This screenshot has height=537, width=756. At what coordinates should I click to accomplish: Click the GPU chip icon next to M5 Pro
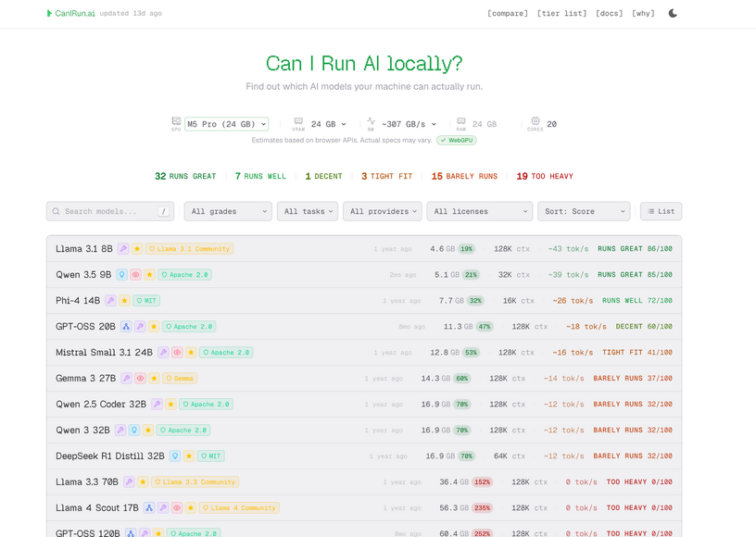175,122
